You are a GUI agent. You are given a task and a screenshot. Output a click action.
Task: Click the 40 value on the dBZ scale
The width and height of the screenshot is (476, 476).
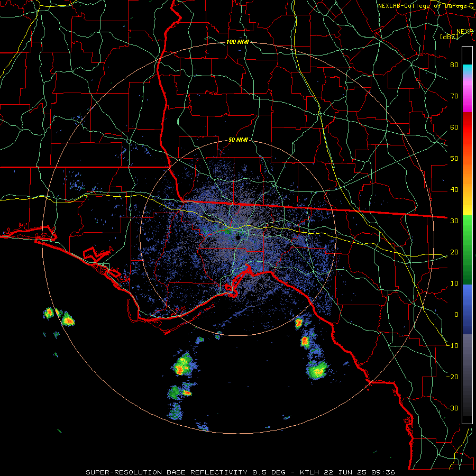tap(454, 190)
